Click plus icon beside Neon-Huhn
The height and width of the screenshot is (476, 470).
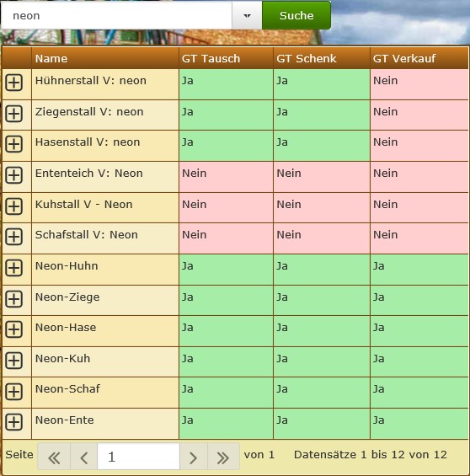[x=14, y=268]
